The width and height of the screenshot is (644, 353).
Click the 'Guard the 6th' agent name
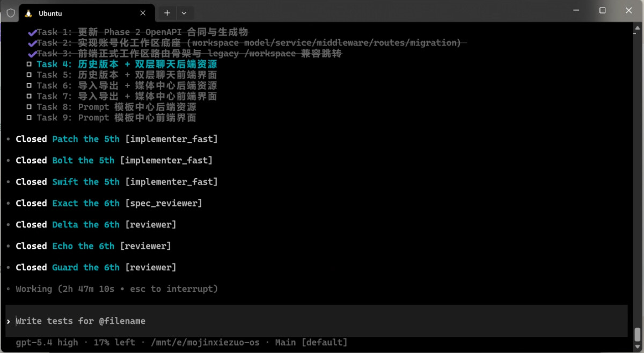86,268
